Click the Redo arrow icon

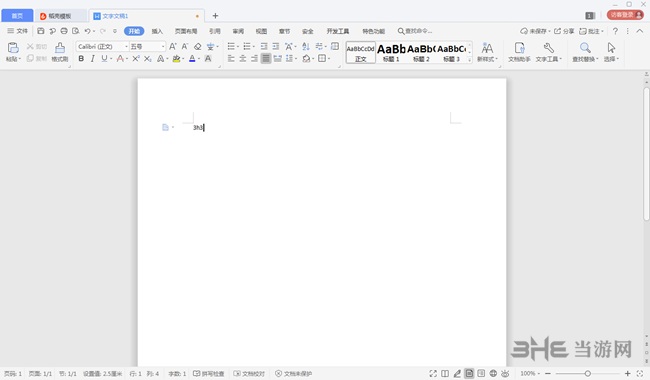(x=102, y=31)
